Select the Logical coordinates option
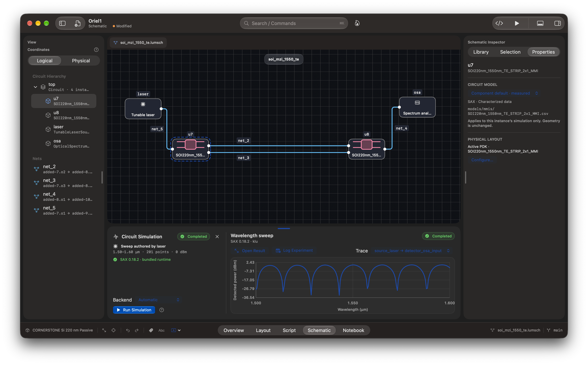 tap(45, 61)
